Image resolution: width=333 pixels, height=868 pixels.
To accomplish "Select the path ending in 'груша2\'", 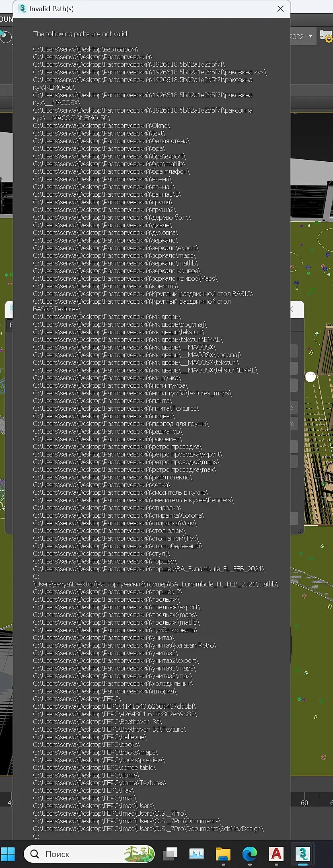I will click(105, 210).
